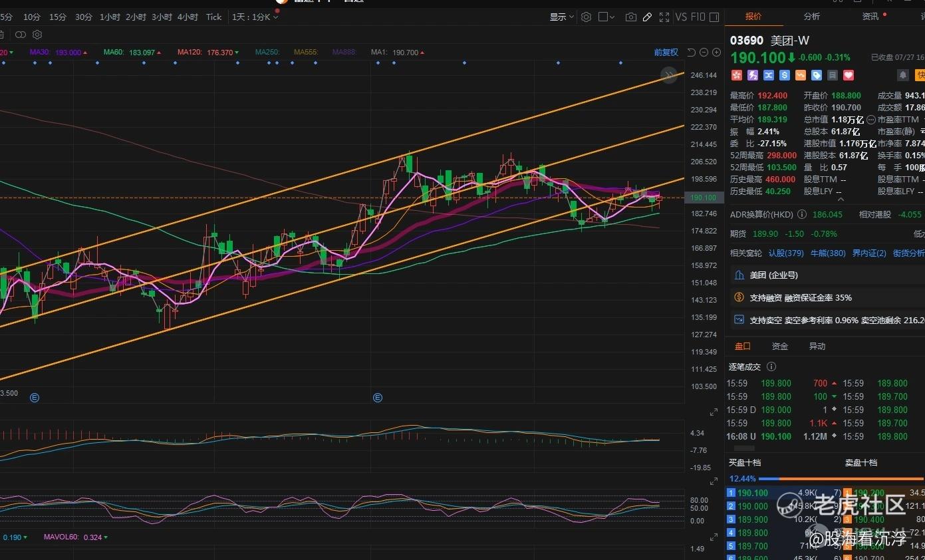This screenshot has width=925, height=560.
Task: Click the price alert bell icon
Action: click(x=902, y=75)
